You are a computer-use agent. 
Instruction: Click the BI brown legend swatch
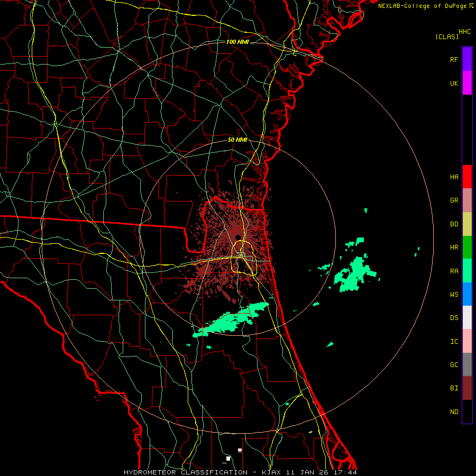467,388
